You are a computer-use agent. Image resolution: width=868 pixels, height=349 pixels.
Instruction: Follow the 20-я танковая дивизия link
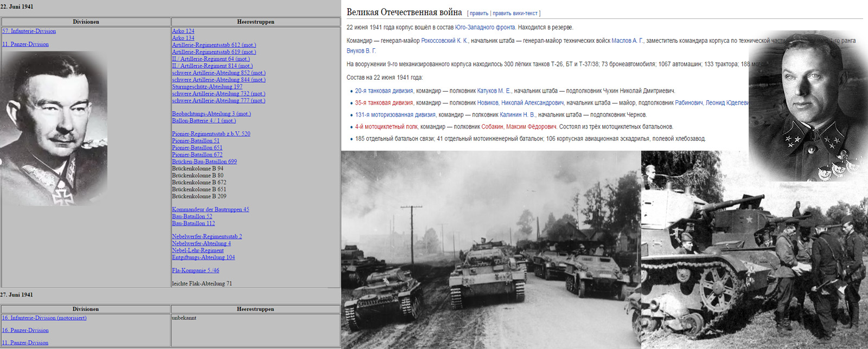tap(384, 91)
